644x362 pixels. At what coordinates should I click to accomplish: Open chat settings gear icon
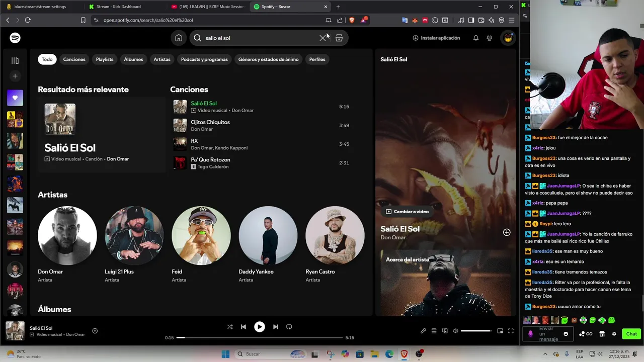(614, 334)
